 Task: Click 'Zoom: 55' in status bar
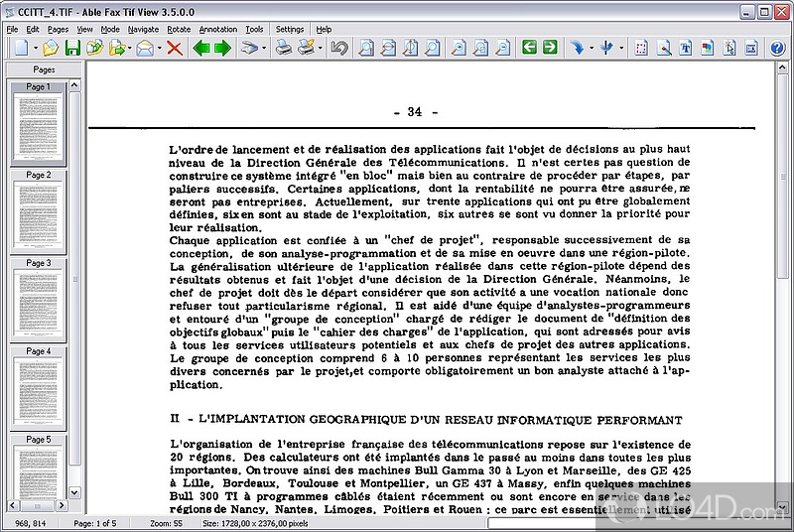tap(166, 523)
